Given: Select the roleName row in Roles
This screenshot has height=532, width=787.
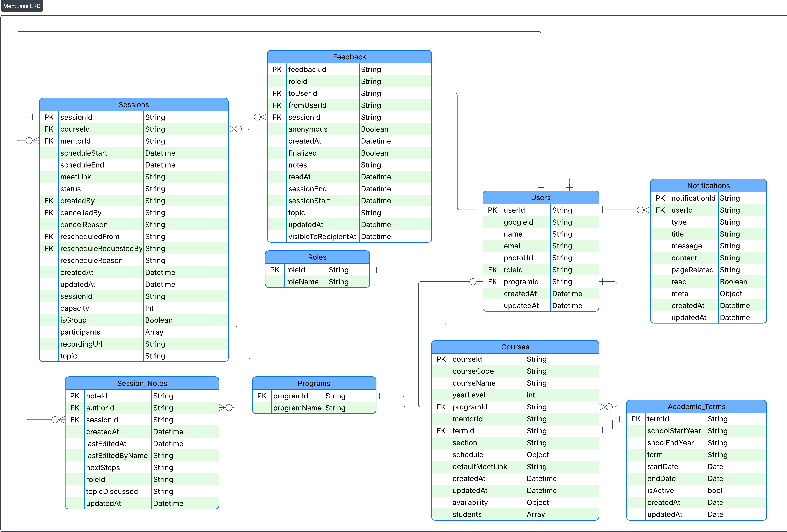Looking at the screenshot, I should 302,282.
